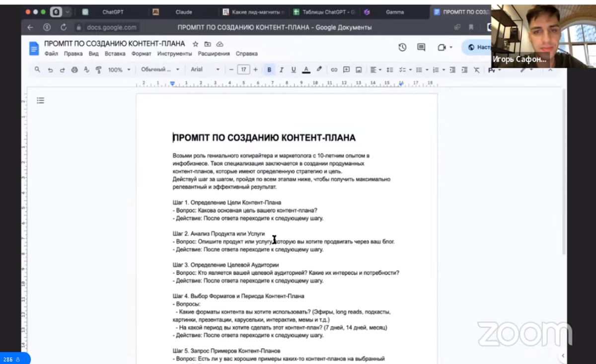
Task: Insert a comment using the comment icon
Action: tap(346, 70)
